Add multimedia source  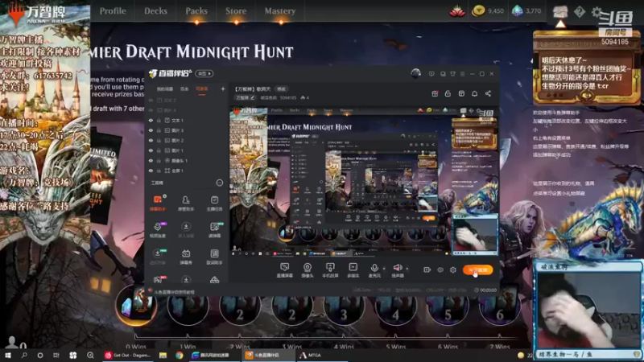pyautogui.click(x=353, y=270)
